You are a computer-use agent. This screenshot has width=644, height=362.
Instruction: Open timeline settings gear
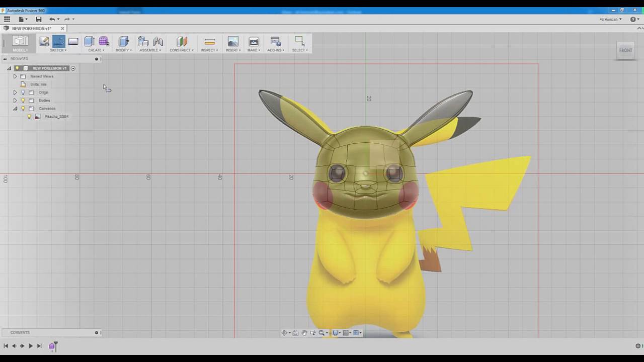click(x=638, y=346)
